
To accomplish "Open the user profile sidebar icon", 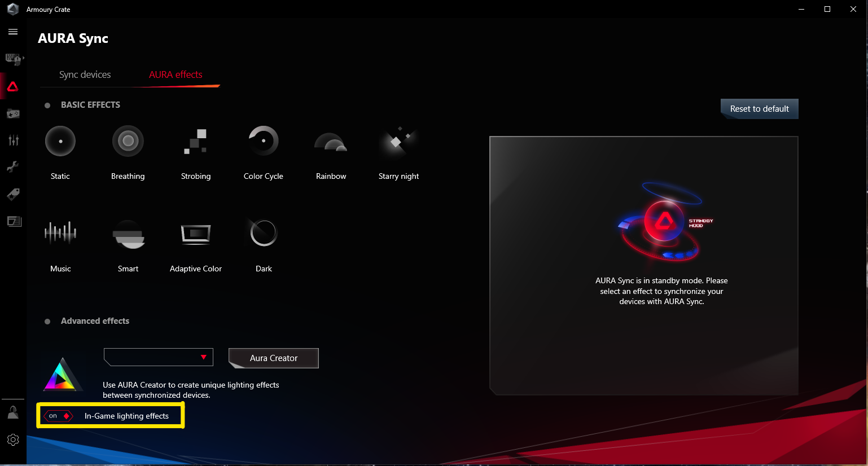I will click(x=13, y=412).
